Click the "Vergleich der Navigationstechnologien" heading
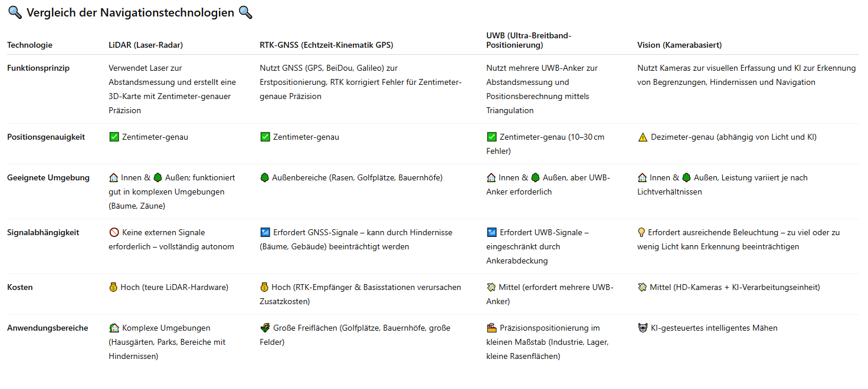This screenshot has height=389, width=868. point(130,13)
